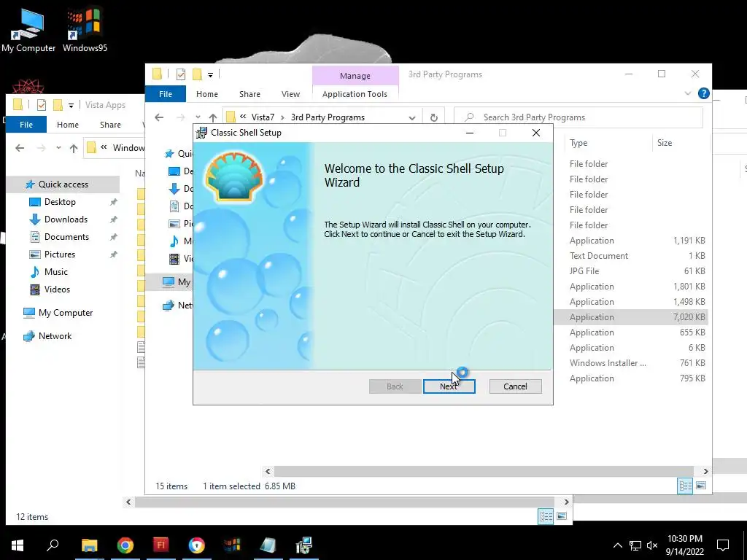Open Windows95 desktop shortcut
The height and width of the screenshot is (560, 747).
85,31
